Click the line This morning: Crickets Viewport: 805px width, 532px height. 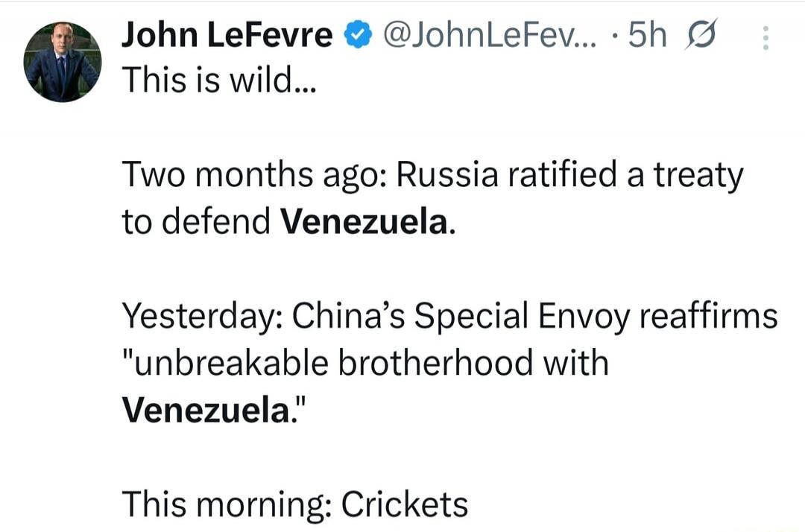coord(295,504)
